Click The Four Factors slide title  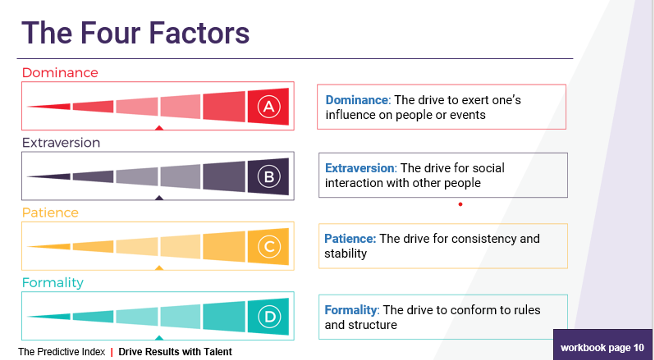[x=136, y=33]
